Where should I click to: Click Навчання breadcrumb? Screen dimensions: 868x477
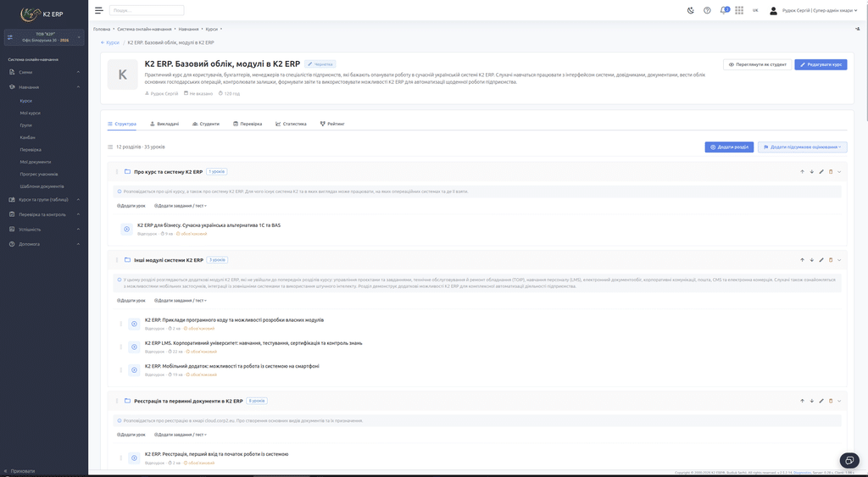(188, 29)
